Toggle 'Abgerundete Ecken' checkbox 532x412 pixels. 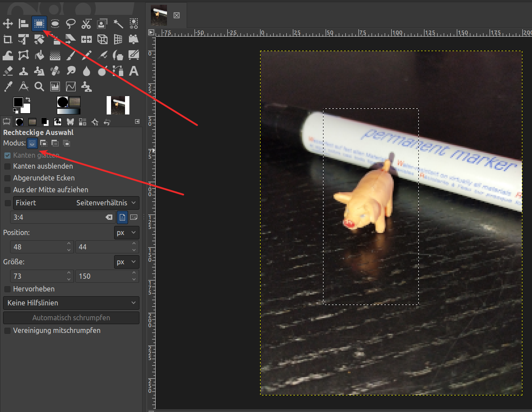(7, 178)
